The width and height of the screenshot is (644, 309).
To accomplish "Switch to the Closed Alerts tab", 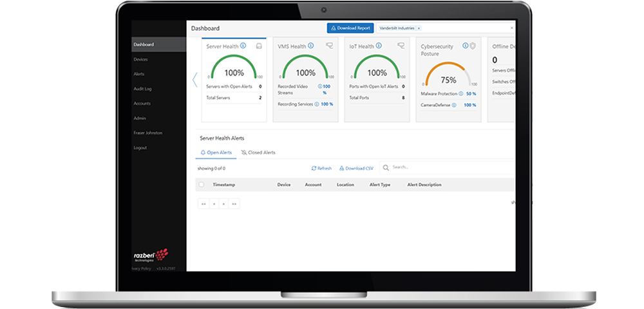I will tap(258, 153).
